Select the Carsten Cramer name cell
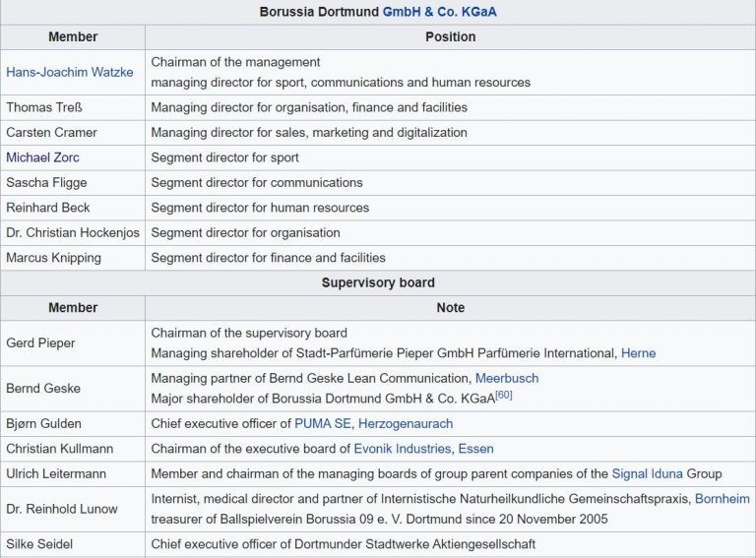Image resolution: width=756 pixels, height=558 pixels. point(50,133)
